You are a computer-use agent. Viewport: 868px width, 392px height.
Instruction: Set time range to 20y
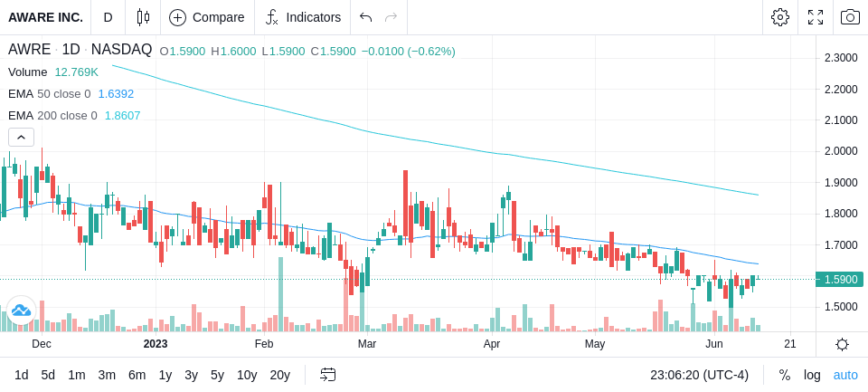[279, 375]
